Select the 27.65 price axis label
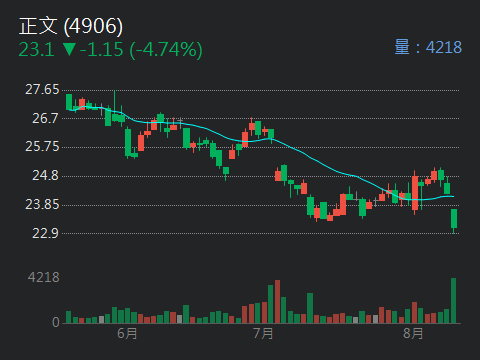 click(x=42, y=90)
